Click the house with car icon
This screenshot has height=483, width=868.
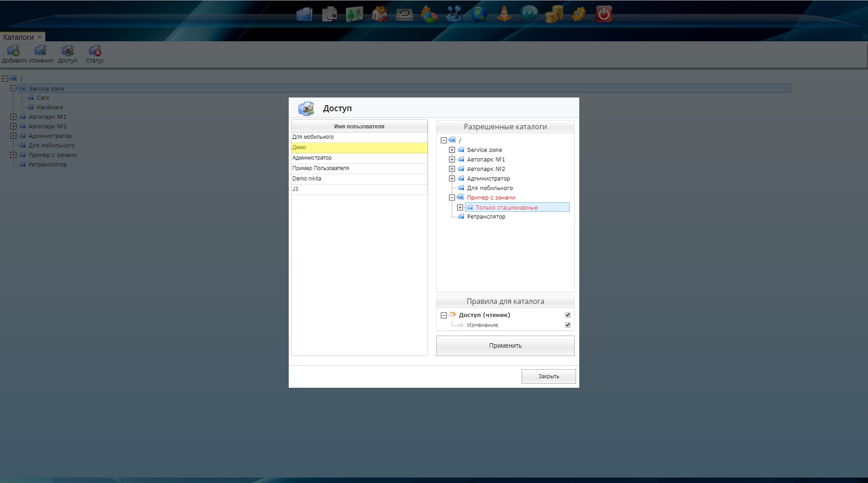tap(379, 14)
